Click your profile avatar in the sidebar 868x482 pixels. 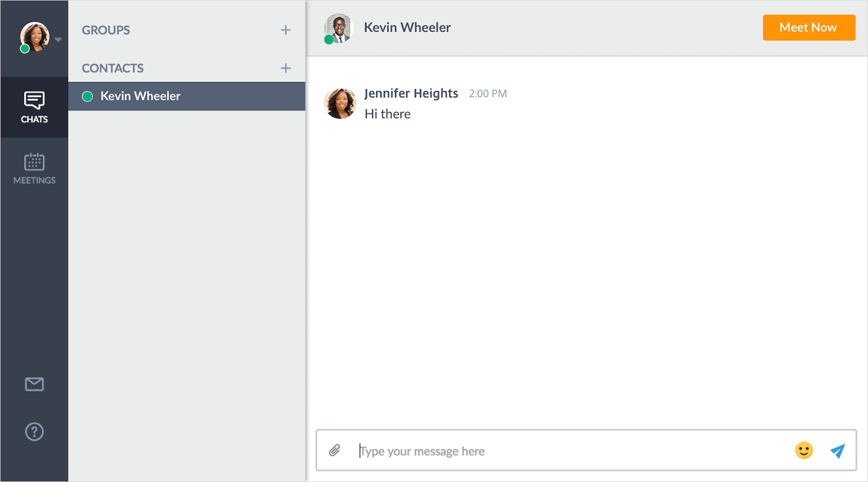coord(34,37)
